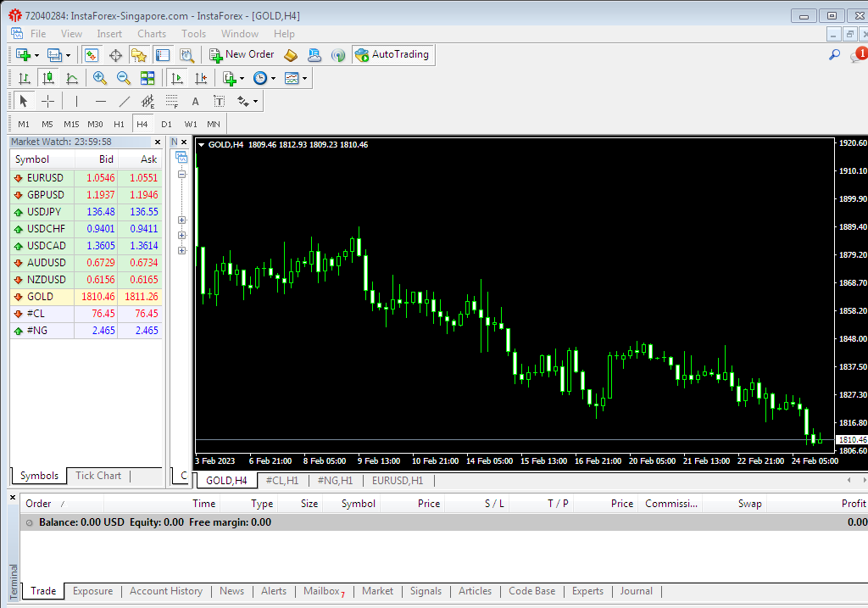
Task: Open the new chart dropdown arrow
Action: click(x=36, y=55)
